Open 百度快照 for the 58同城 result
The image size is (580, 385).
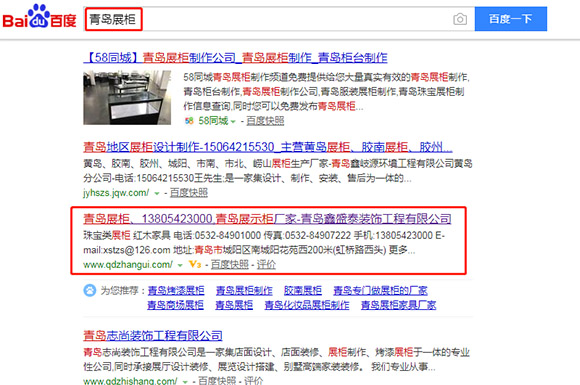coord(265,121)
